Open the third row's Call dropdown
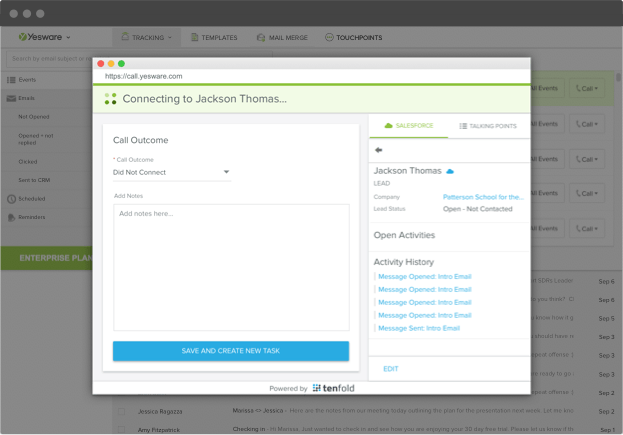 click(x=587, y=159)
